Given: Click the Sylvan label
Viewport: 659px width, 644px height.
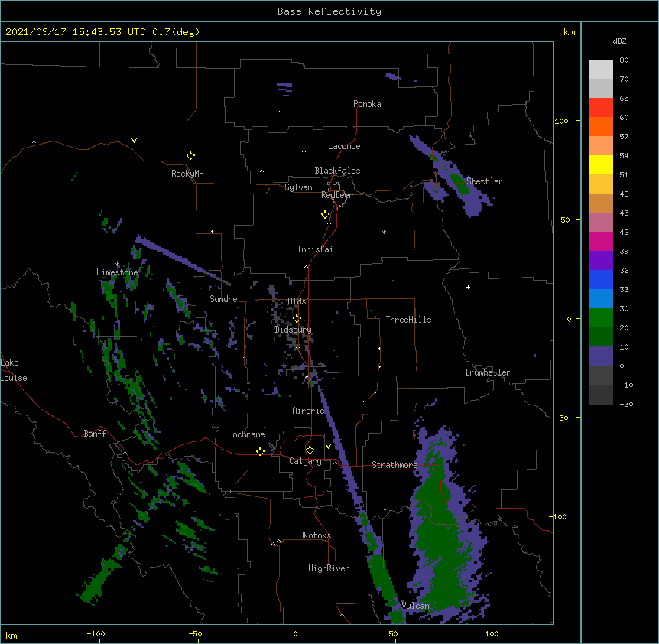Looking at the screenshot, I should click(298, 187).
